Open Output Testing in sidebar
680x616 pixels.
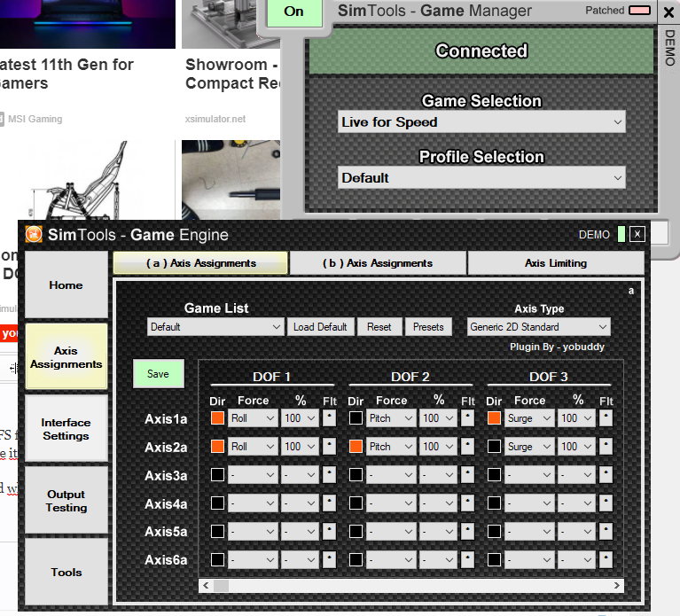pyautogui.click(x=66, y=500)
